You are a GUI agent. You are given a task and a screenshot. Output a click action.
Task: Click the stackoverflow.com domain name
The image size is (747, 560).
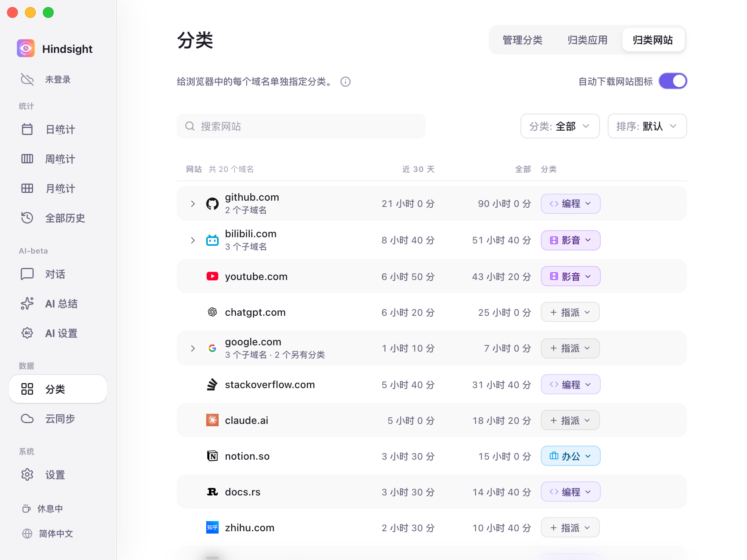point(270,385)
